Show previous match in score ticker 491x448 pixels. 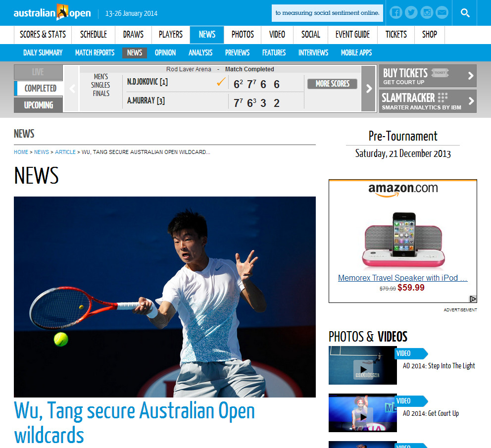click(x=72, y=89)
